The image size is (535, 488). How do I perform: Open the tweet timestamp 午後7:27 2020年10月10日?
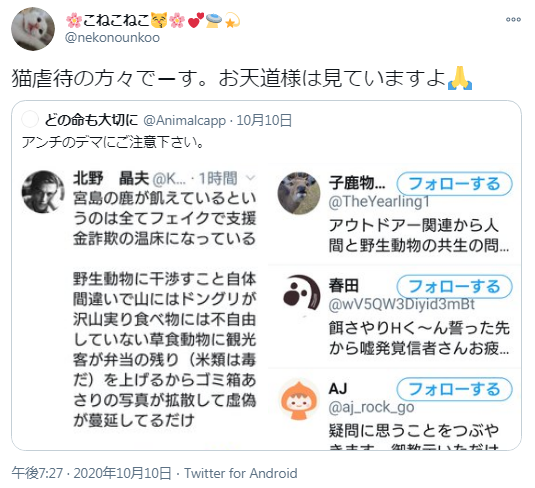(x=91, y=473)
